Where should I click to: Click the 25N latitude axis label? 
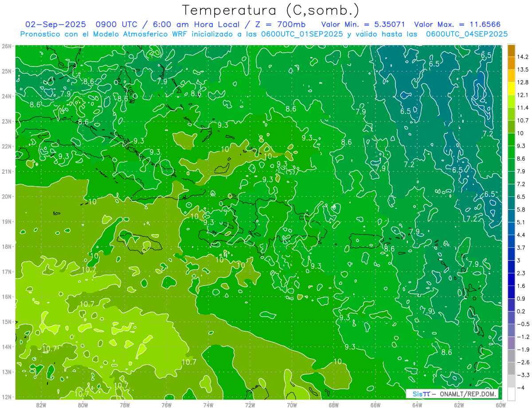(x=6, y=71)
